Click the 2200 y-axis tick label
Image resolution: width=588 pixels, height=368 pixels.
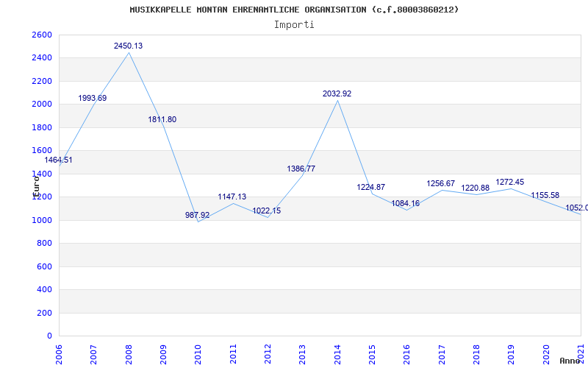pyautogui.click(x=42, y=81)
